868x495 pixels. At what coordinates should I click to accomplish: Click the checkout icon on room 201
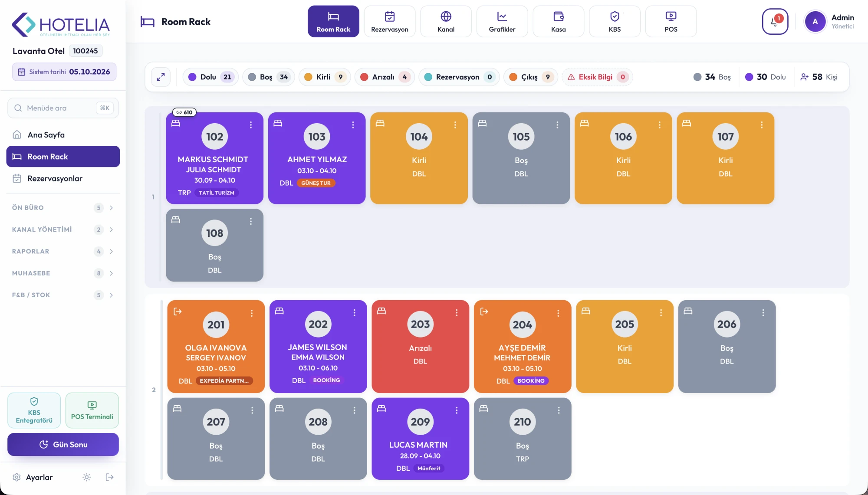[178, 311]
